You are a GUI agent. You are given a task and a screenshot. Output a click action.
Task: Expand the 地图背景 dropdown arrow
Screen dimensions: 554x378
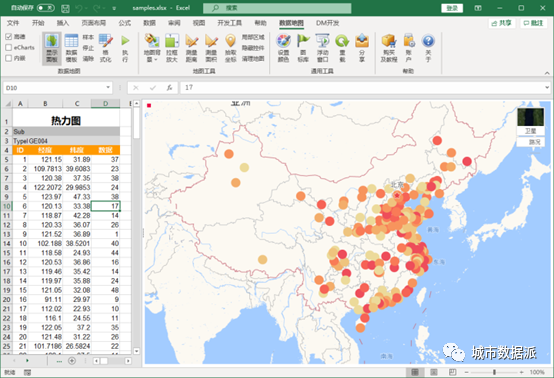[x=155, y=60]
